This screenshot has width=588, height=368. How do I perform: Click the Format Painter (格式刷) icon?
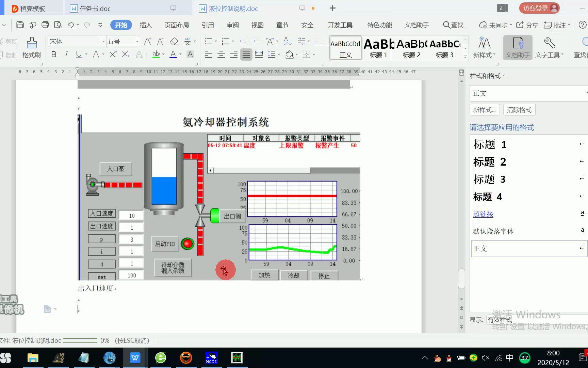pos(31,47)
